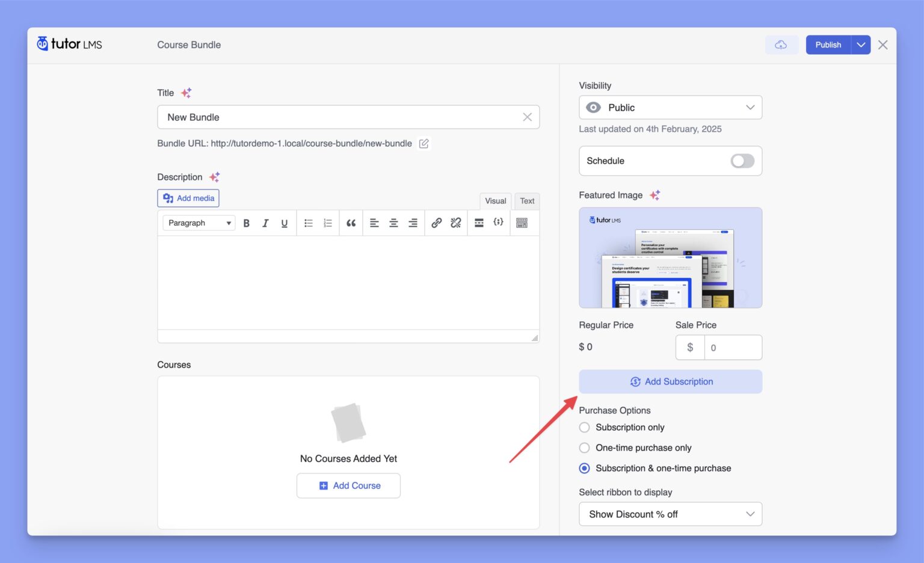924x563 pixels.
Task: Generate featured image with AI sparkle
Action: pos(655,195)
